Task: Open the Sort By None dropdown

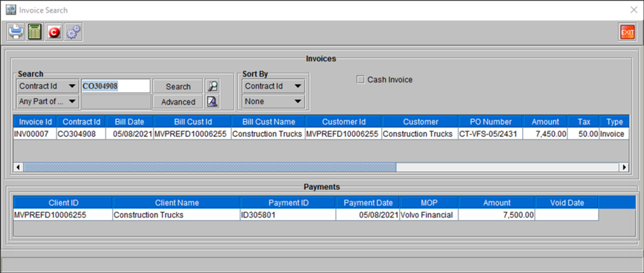Action: pos(273,101)
